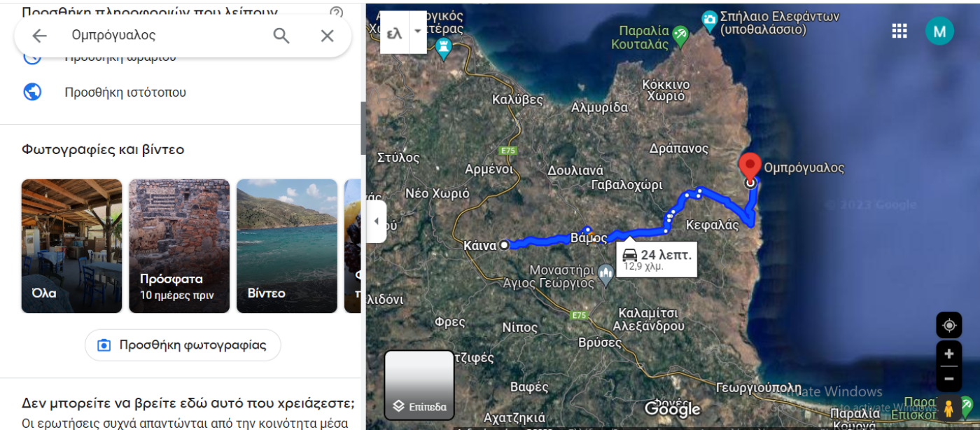Click the magnifier search icon

point(281,36)
